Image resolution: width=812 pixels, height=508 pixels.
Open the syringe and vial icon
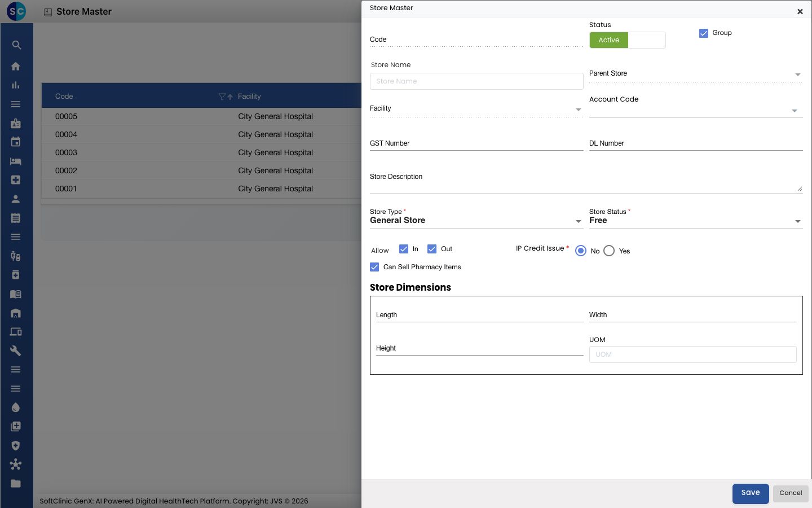pyautogui.click(x=16, y=256)
